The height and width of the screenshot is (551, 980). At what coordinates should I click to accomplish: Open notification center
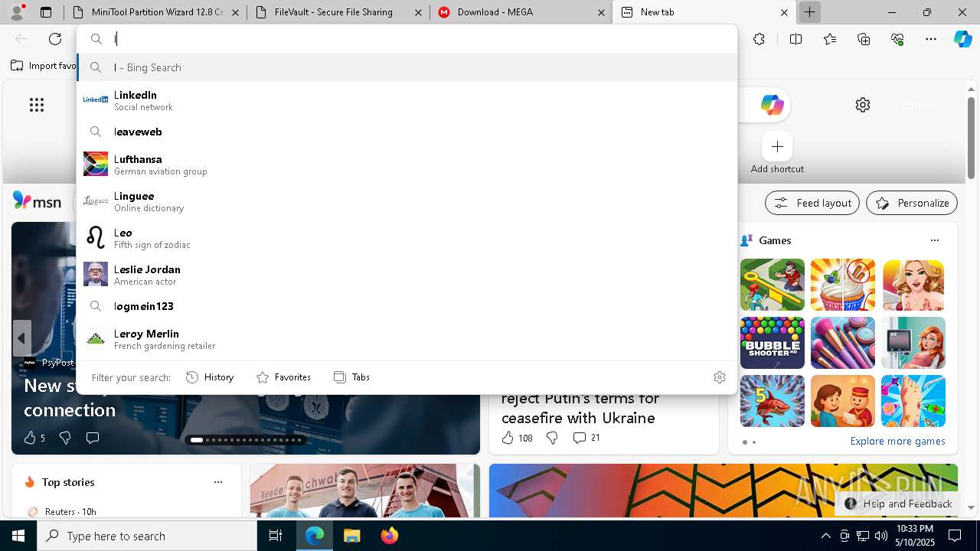tap(955, 536)
